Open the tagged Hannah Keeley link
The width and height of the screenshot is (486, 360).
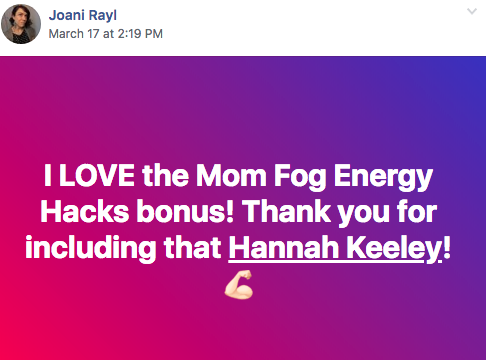coord(336,248)
